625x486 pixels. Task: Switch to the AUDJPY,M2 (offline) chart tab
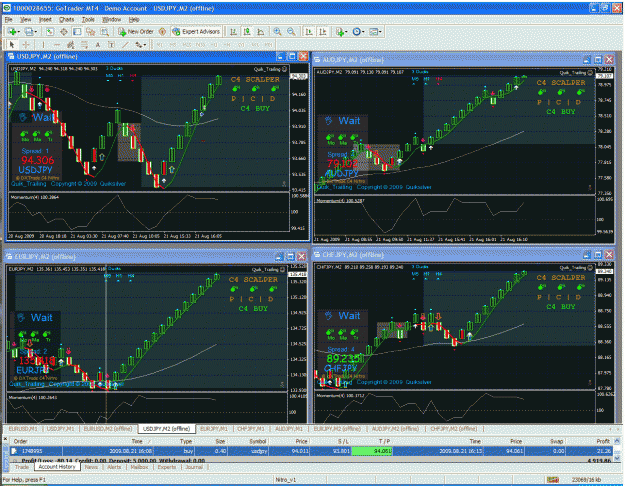tap(395, 429)
